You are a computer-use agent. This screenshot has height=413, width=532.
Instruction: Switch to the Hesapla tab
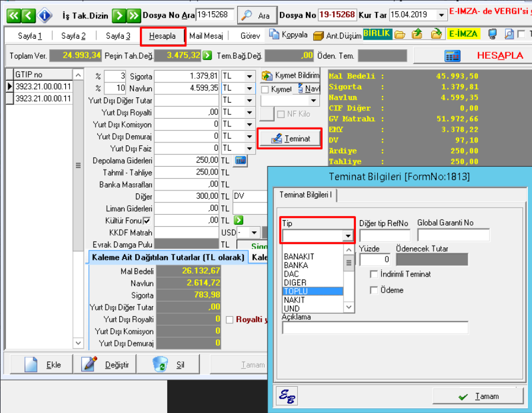[x=163, y=36]
